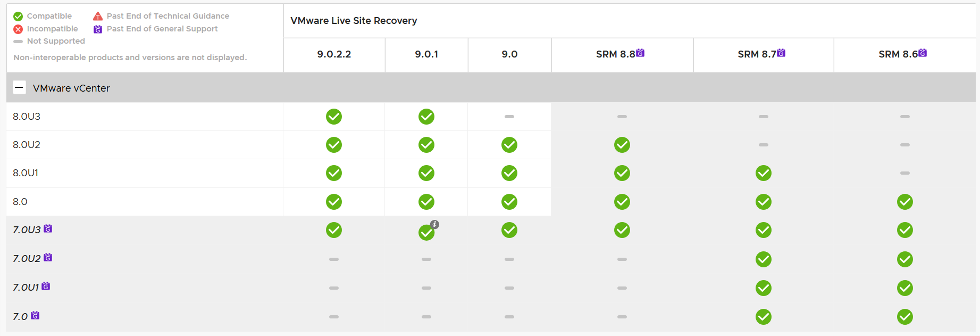Click the 8.0U1 row label
Screen dimensions: 980x336
point(26,173)
